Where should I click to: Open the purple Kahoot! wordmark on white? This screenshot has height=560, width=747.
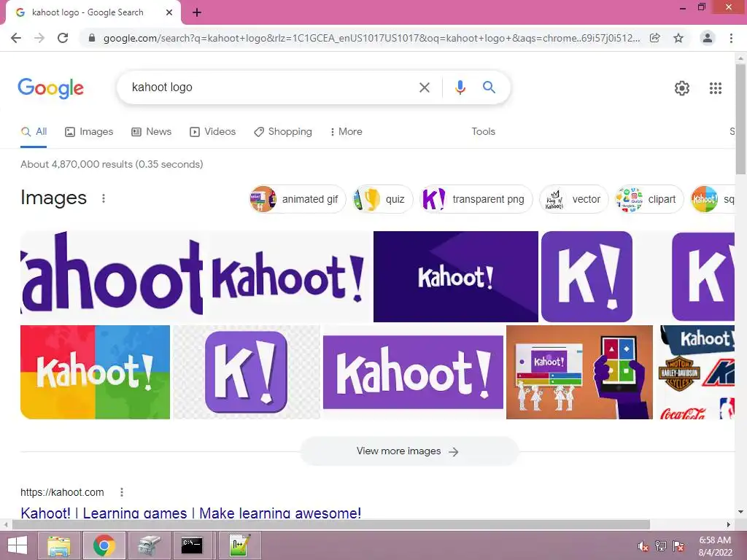pyautogui.click(x=288, y=276)
